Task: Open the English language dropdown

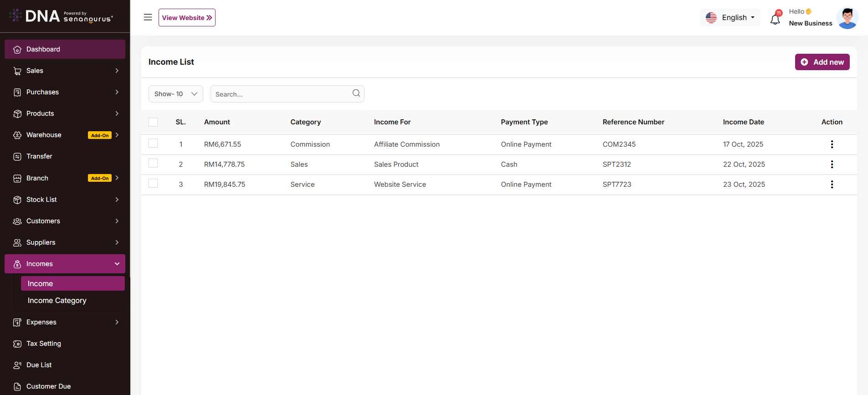Action: coord(730,18)
